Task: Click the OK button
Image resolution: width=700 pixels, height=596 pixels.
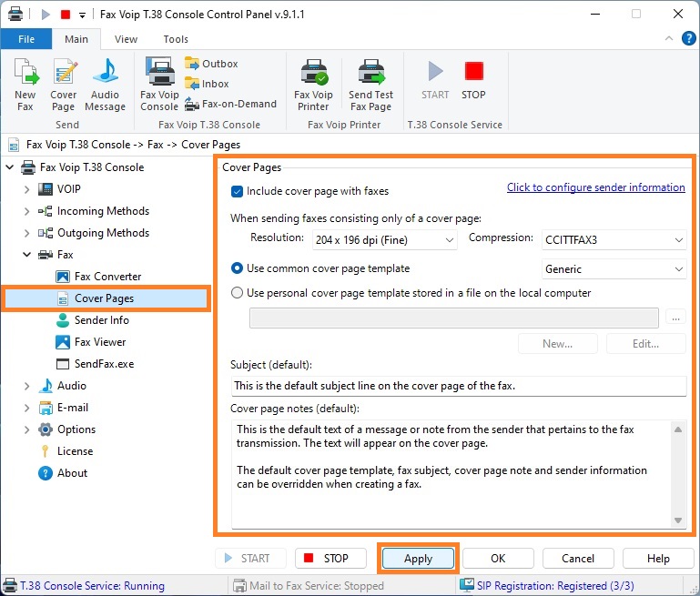Action: click(498, 559)
